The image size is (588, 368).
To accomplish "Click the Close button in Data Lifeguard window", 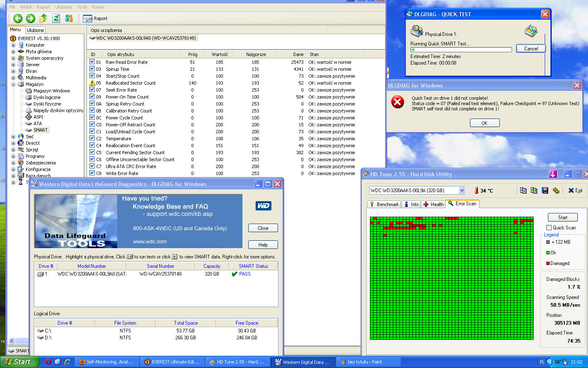I will (x=263, y=228).
